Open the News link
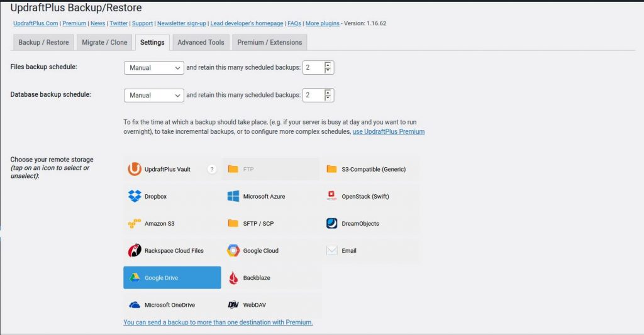This screenshot has width=644, height=335. click(x=97, y=23)
